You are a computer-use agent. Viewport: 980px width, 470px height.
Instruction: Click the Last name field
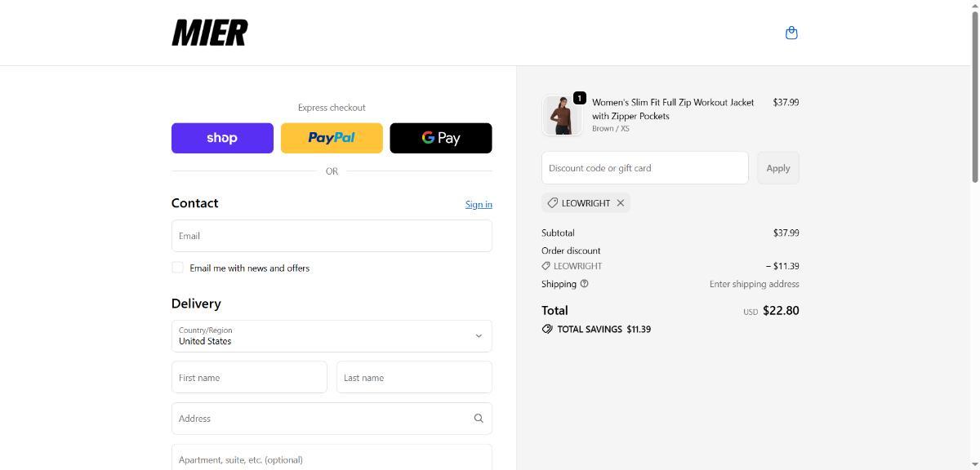pyautogui.click(x=414, y=378)
